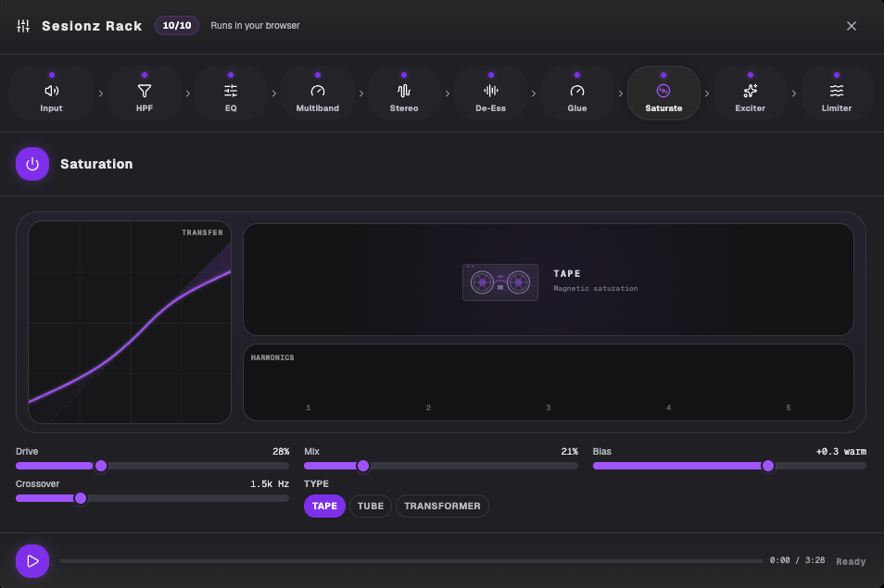
Task: Click the 'Runs in your browser' text
Action: 255,25
